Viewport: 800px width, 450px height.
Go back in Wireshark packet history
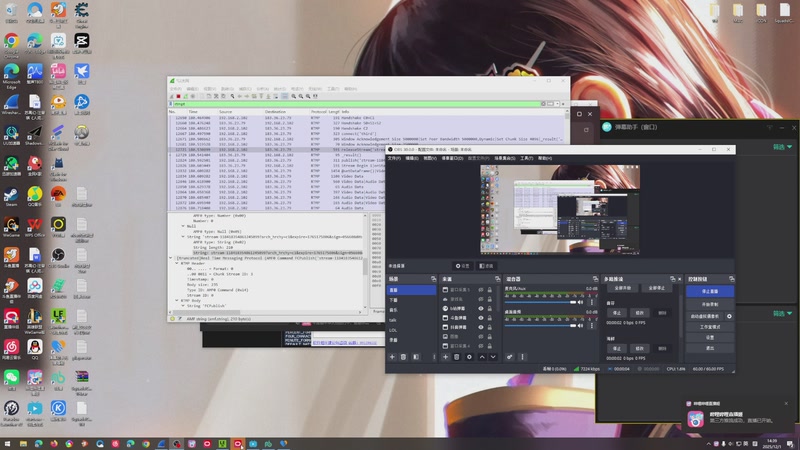point(240,96)
